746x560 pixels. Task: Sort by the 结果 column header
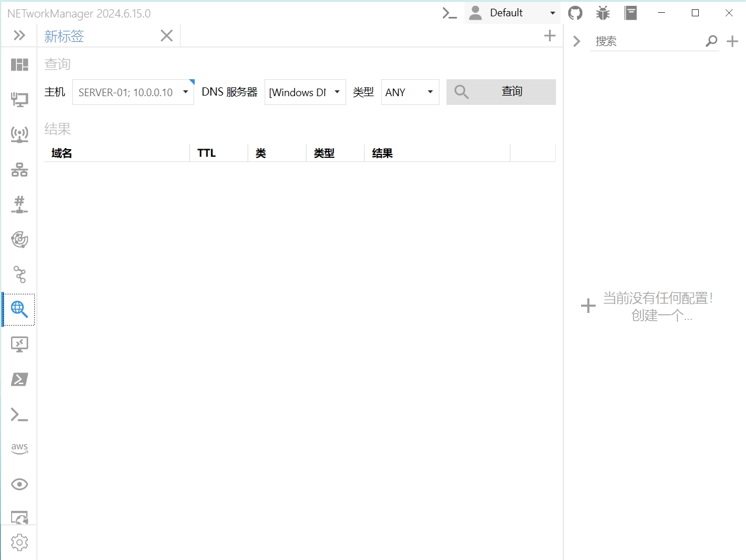point(438,153)
